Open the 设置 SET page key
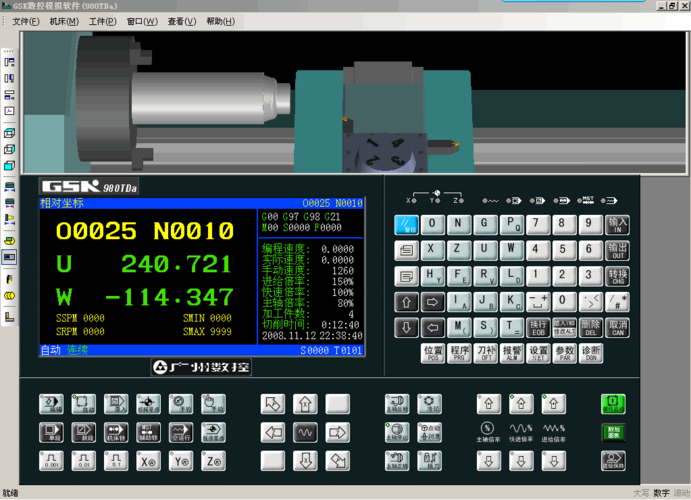The height and width of the screenshot is (500, 691). 538,353
